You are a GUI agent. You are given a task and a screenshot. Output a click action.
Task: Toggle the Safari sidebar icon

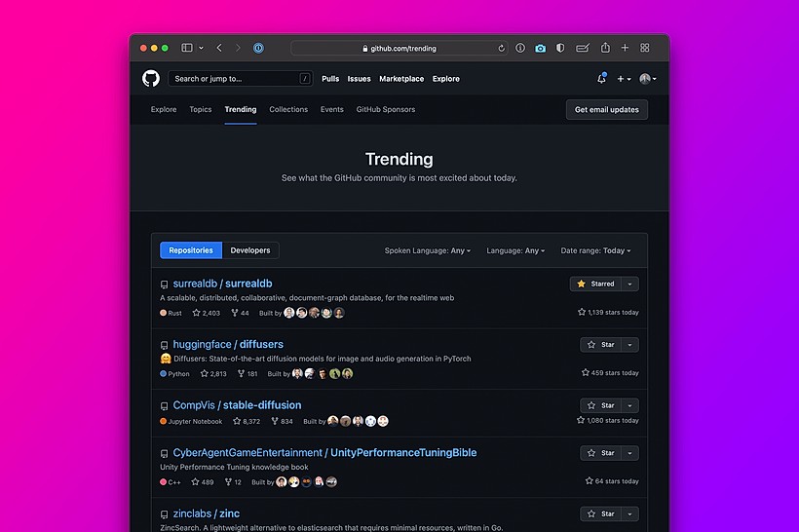point(187,48)
